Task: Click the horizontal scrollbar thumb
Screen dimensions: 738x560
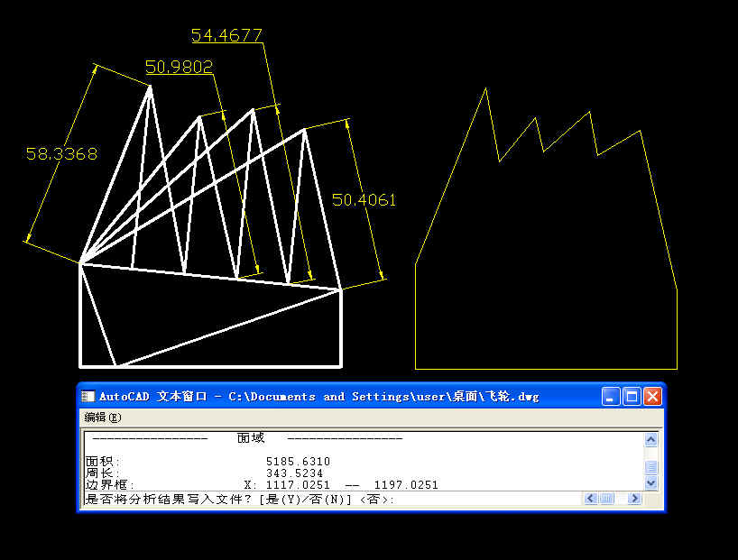Action: [607, 499]
